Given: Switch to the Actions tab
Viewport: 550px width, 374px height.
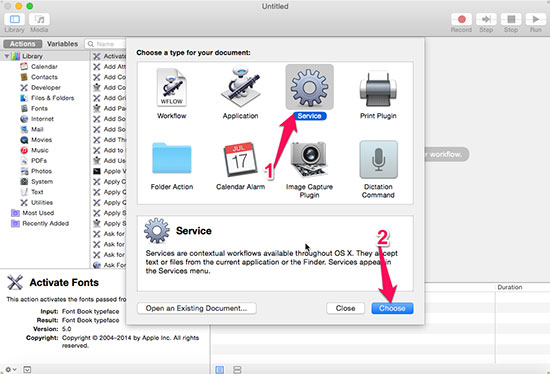Looking at the screenshot, I should click(x=22, y=44).
